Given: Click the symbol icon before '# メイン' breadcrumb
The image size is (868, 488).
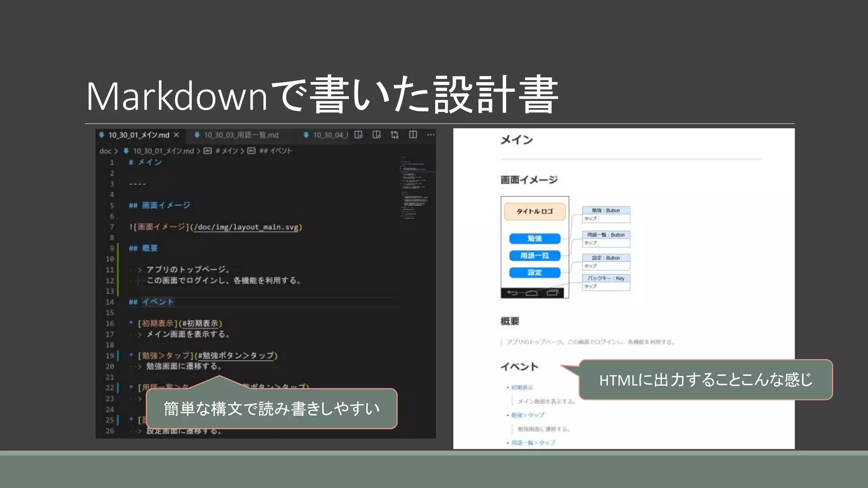Looking at the screenshot, I should tap(208, 151).
